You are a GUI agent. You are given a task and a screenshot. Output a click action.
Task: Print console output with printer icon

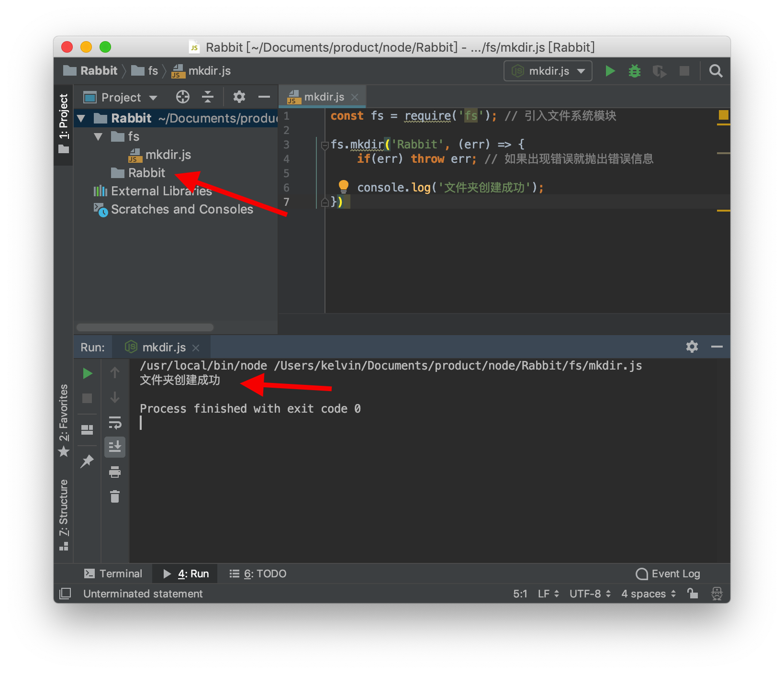click(x=115, y=472)
